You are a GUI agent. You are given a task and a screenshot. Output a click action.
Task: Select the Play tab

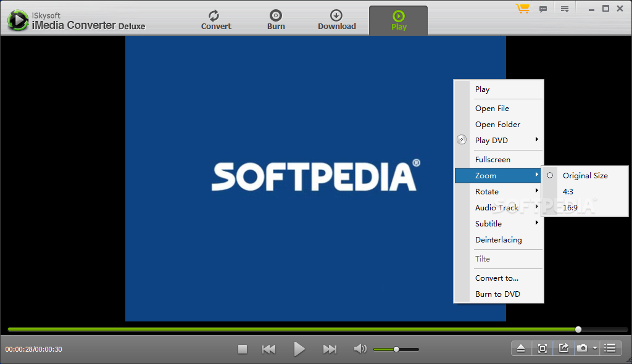coord(398,20)
